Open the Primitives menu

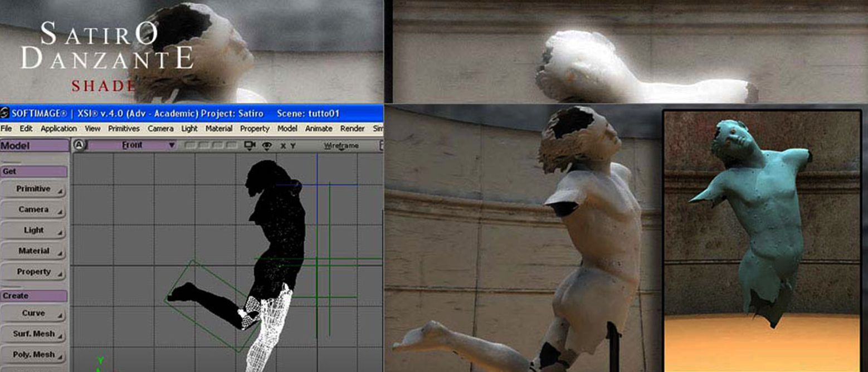point(124,129)
